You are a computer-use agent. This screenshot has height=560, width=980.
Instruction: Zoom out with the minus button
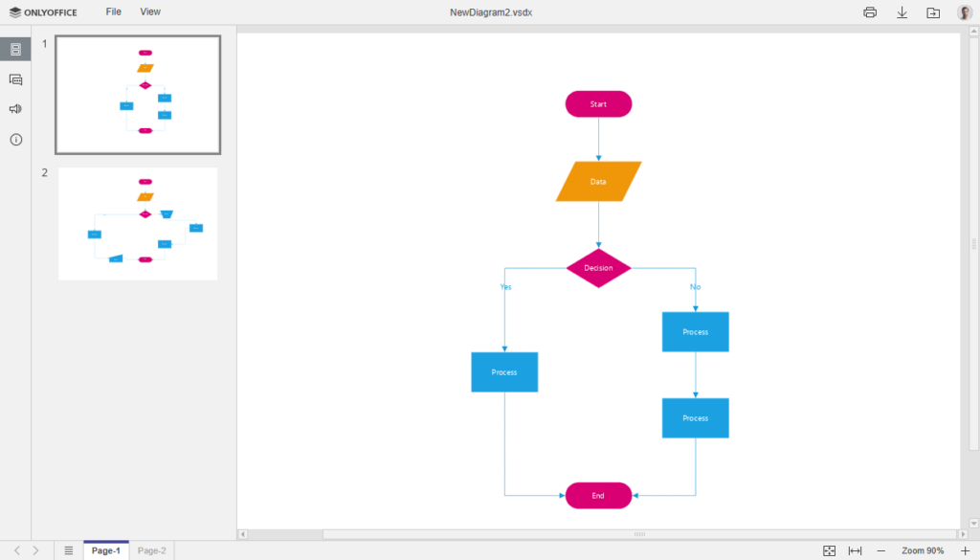[x=880, y=550]
